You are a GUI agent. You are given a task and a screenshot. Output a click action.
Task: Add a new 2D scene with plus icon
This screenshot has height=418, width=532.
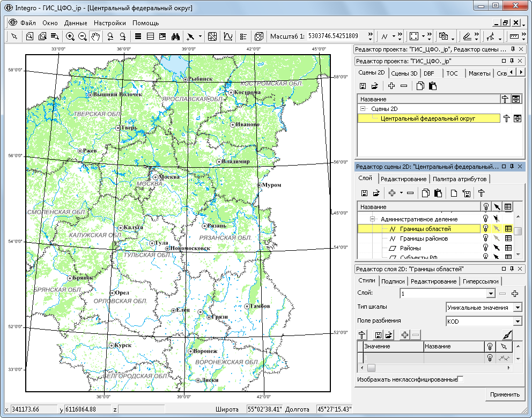coord(391,86)
